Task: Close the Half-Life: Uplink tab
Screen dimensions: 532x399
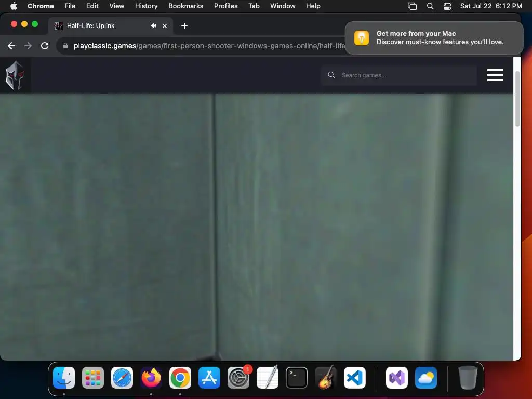Action: (165, 26)
